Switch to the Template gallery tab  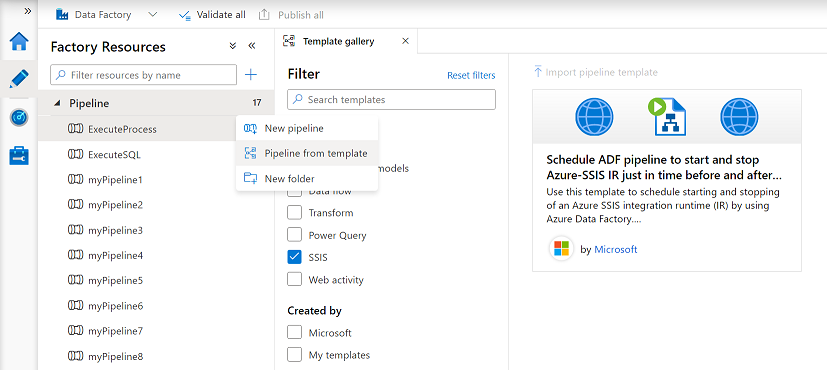click(338, 41)
